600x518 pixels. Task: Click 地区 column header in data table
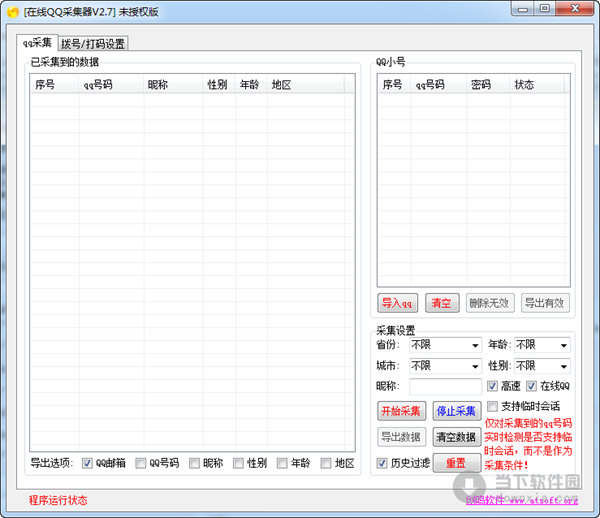306,85
